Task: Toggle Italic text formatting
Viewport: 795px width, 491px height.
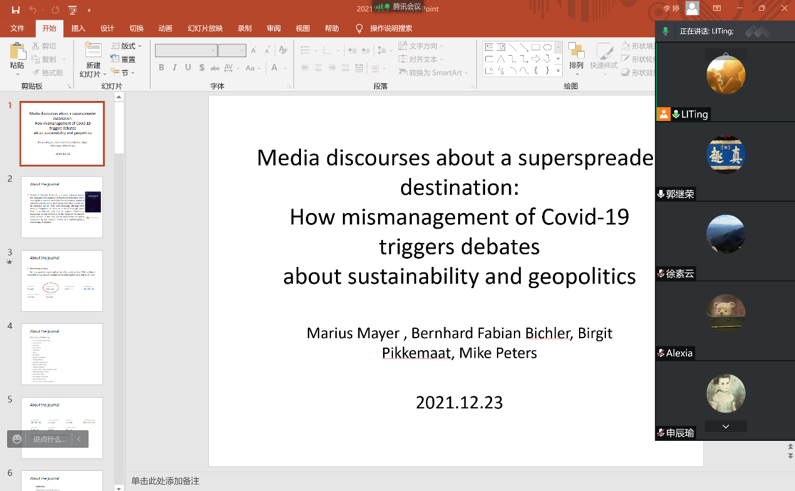Action: point(175,68)
